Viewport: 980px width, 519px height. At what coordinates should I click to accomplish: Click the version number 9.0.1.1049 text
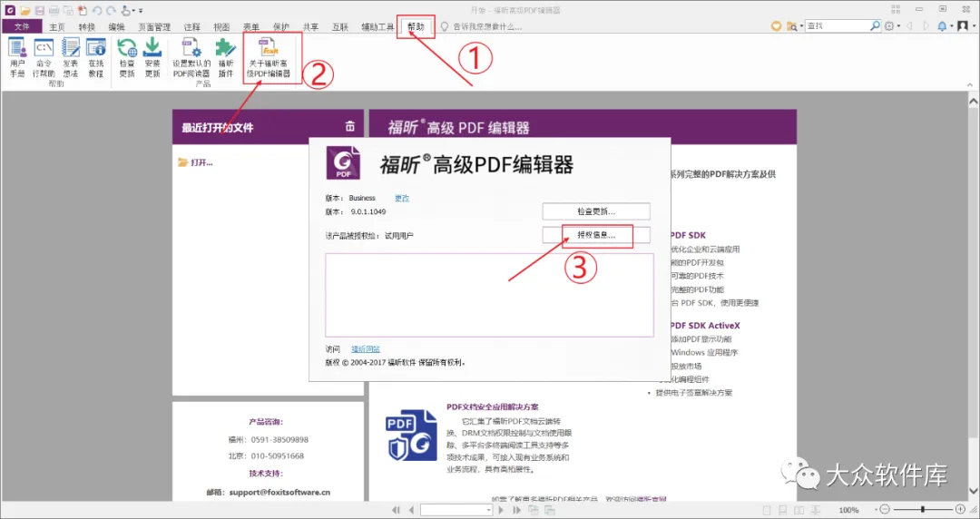(x=368, y=212)
